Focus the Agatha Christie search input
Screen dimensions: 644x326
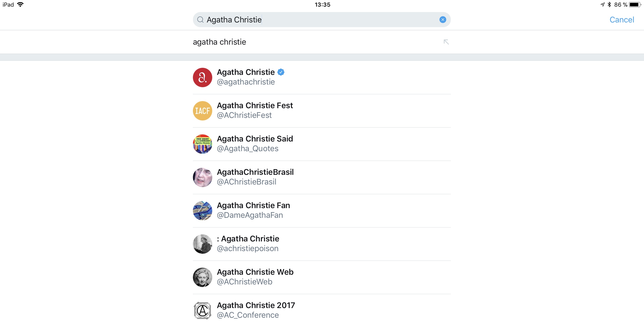[322, 20]
